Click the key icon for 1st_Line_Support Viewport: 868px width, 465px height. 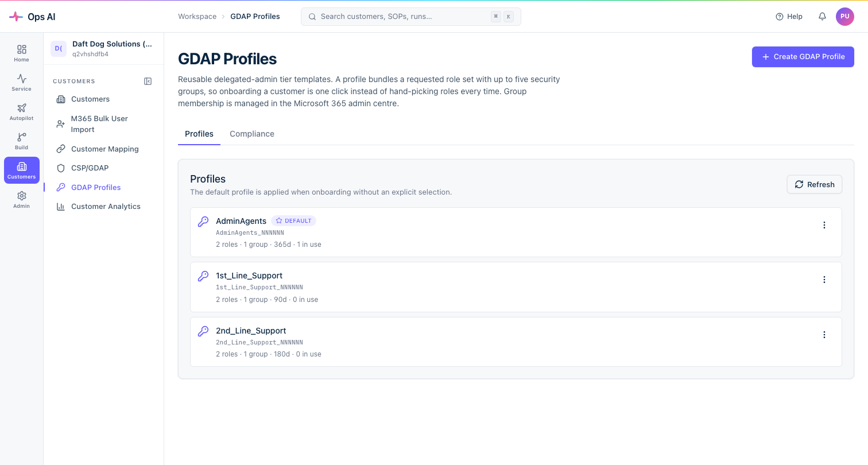(x=203, y=276)
